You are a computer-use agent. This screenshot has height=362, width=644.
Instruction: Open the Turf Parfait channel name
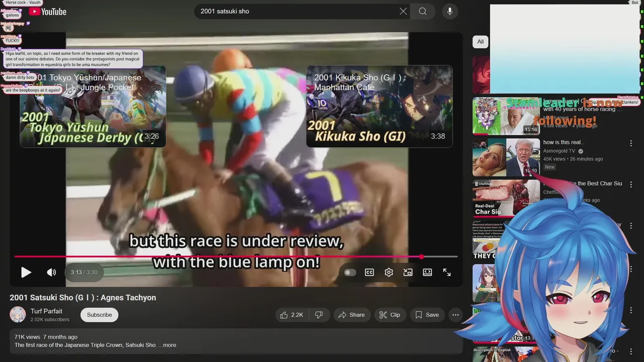tap(46, 311)
